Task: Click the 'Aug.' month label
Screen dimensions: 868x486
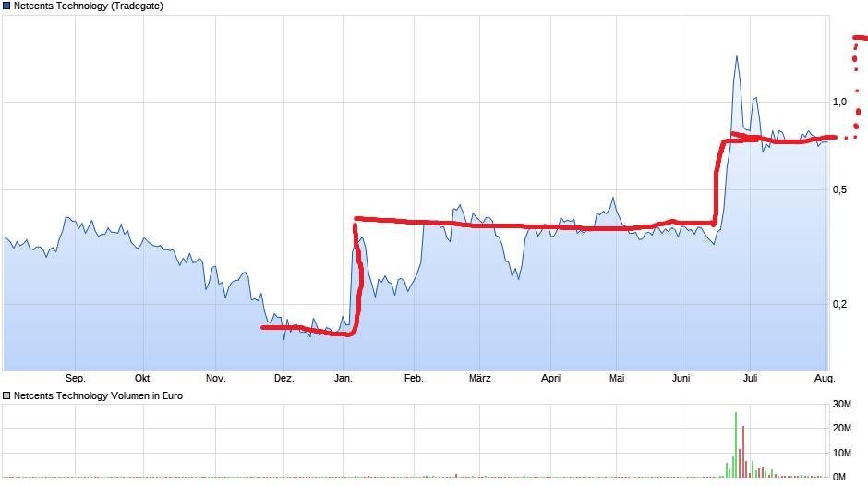Action: 825,379
